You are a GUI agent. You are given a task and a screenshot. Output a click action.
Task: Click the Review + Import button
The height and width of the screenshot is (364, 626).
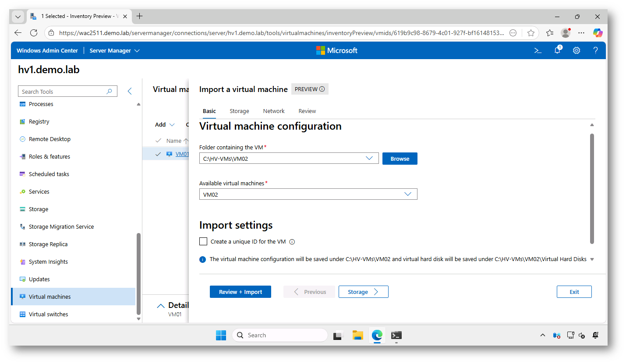240,292
